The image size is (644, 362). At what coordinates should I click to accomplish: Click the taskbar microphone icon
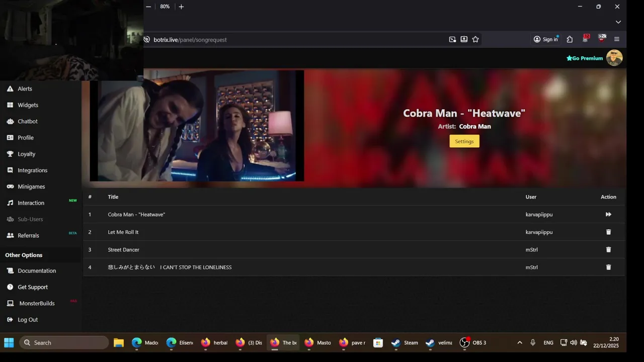[x=533, y=342]
